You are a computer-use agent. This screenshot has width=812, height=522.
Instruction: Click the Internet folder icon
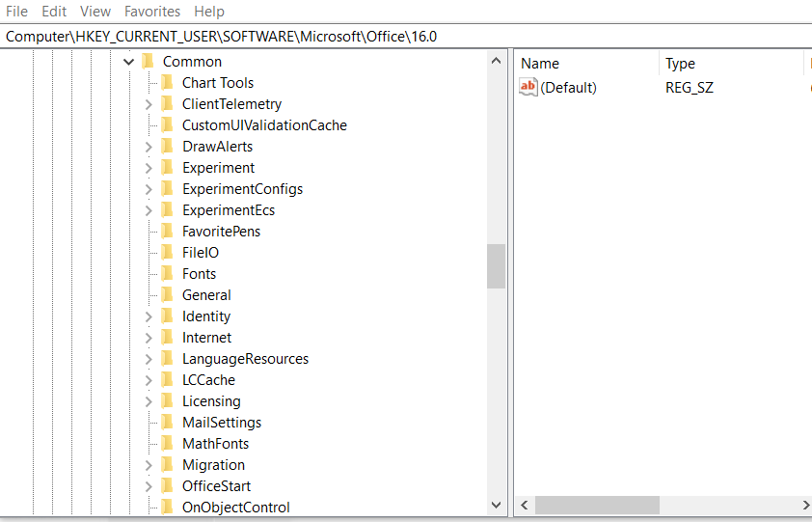167,338
